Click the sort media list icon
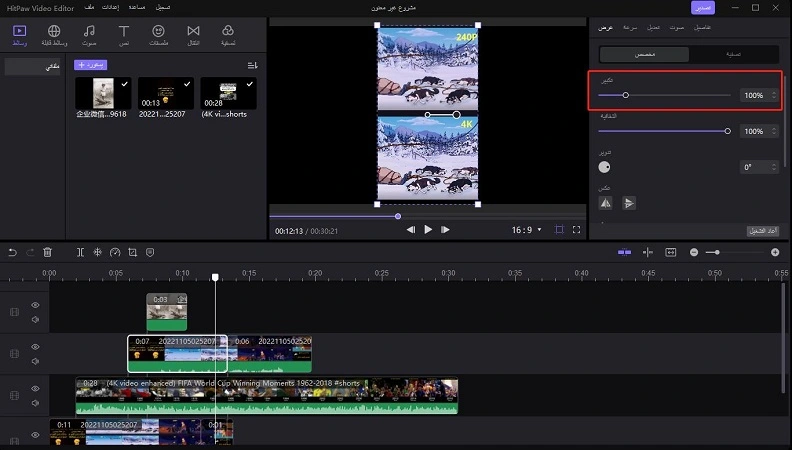Screen dimensions: 792x450 [252, 65]
